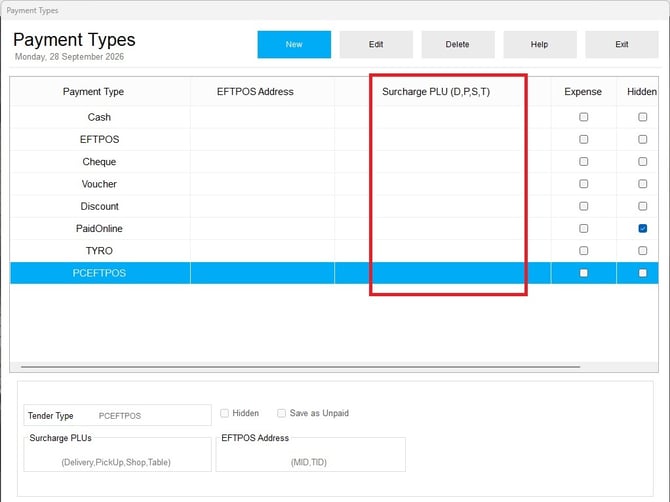
Task: Click the Surcharge PLUs input field
Action: click(x=118, y=455)
